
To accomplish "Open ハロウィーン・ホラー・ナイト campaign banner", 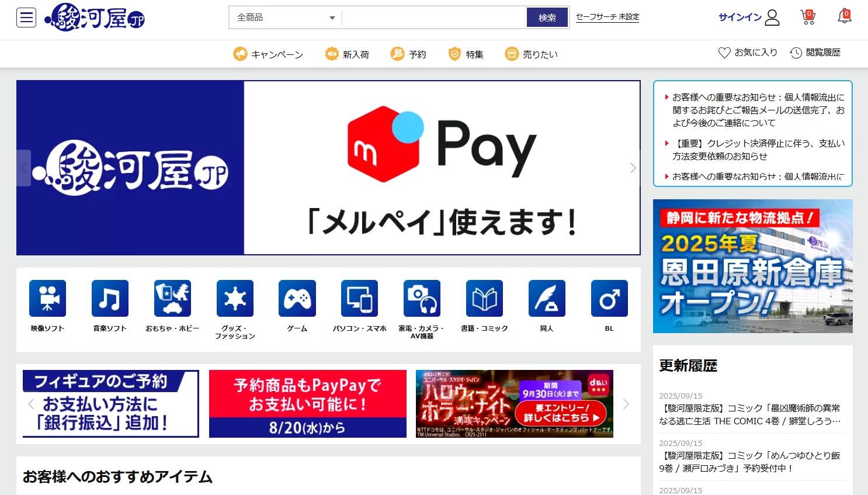I will pyautogui.click(x=515, y=404).
